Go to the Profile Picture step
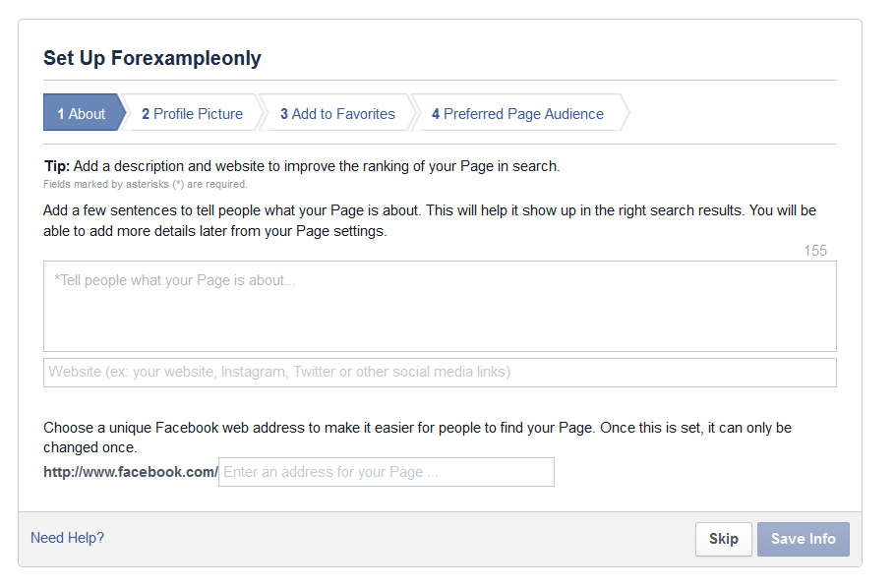 pos(193,114)
